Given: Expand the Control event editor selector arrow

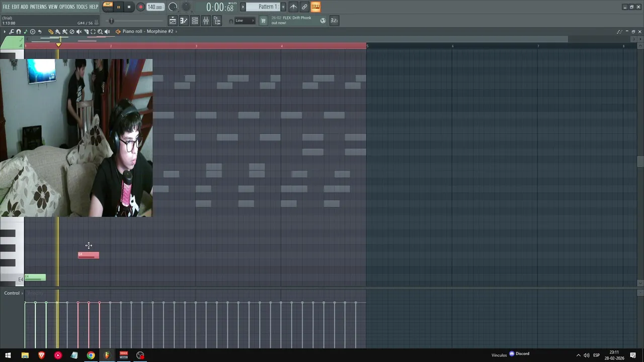Looking at the screenshot, I should [x=23, y=293].
